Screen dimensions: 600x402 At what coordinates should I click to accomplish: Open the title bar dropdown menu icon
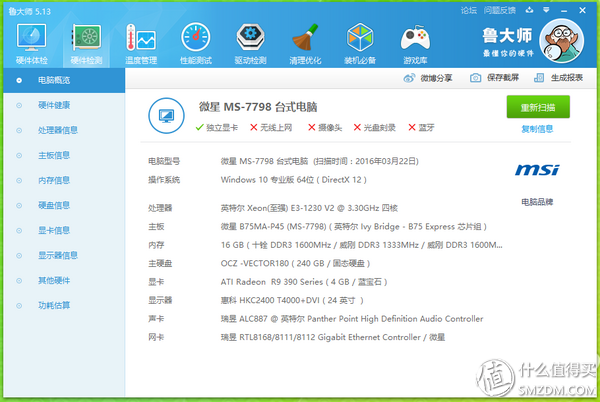point(546,10)
